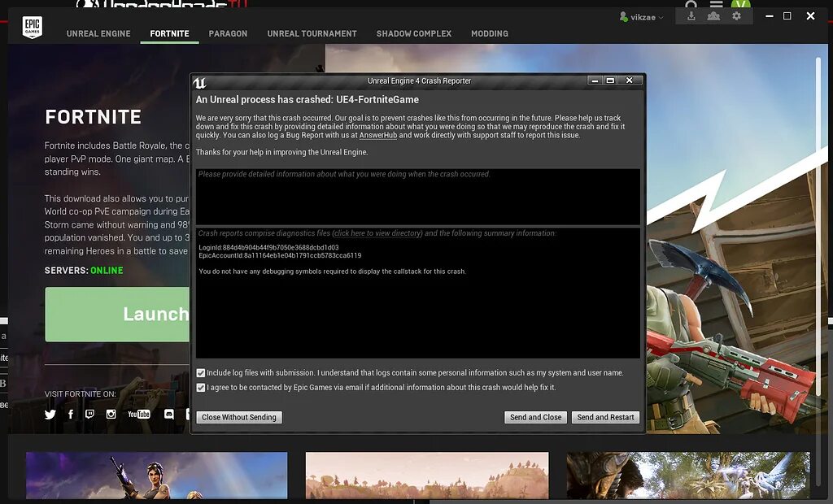
Task: Open the fantasy creature news thumbnail
Action: tap(688, 476)
